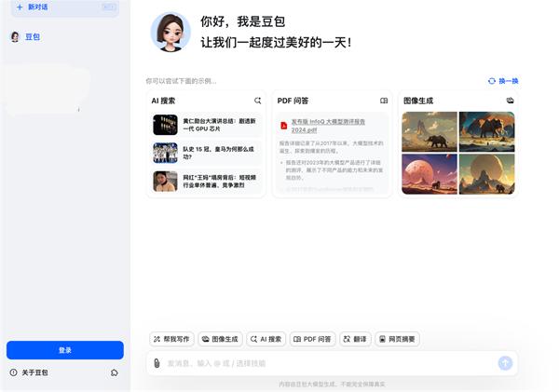Viewport: 559px width, 392px height.
Task: Select the AI 搜索 skill button
Action: 266,339
